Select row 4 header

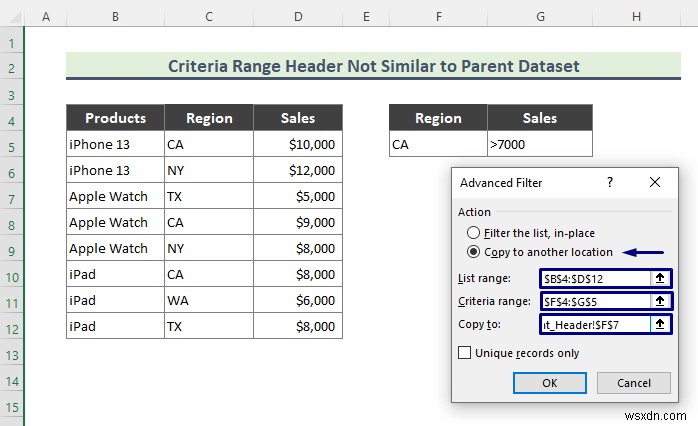click(x=12, y=118)
